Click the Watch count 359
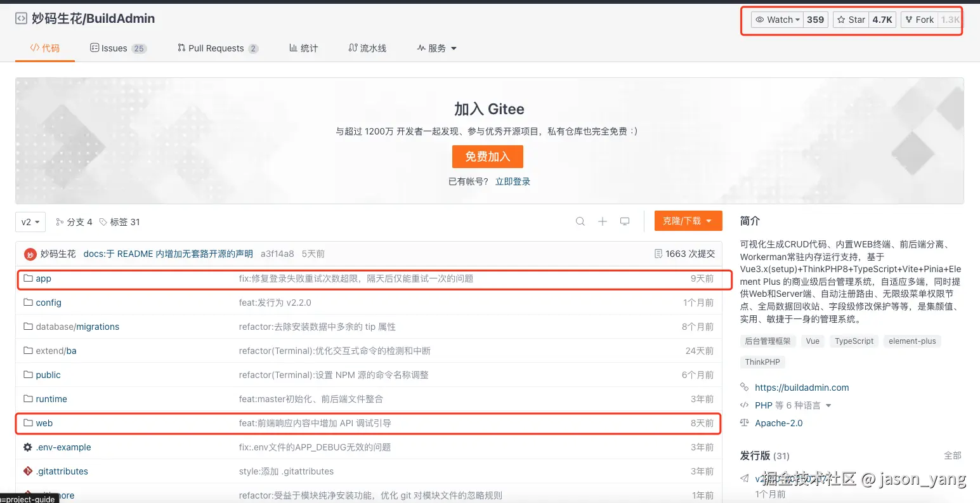This screenshot has height=503, width=980. tap(815, 20)
